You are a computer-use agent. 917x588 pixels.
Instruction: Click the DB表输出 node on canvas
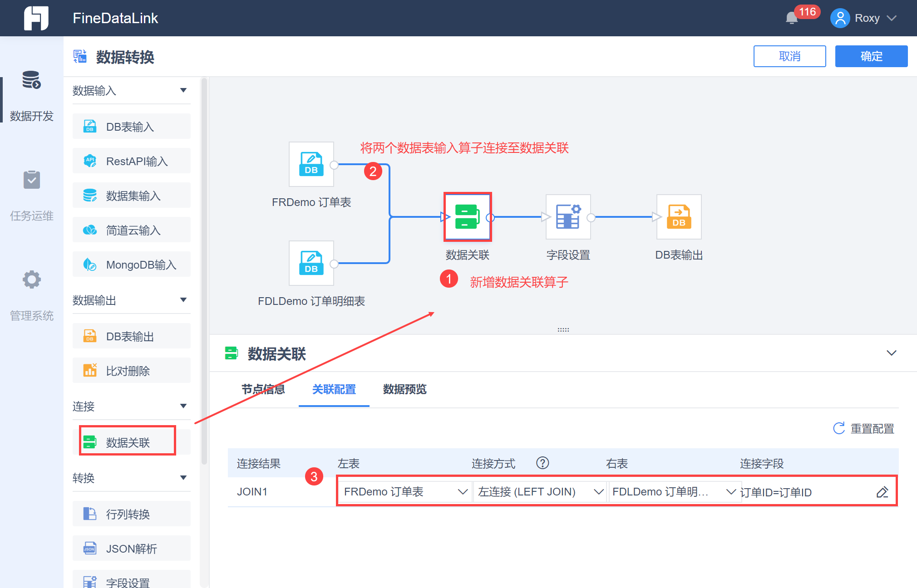pyautogui.click(x=679, y=217)
